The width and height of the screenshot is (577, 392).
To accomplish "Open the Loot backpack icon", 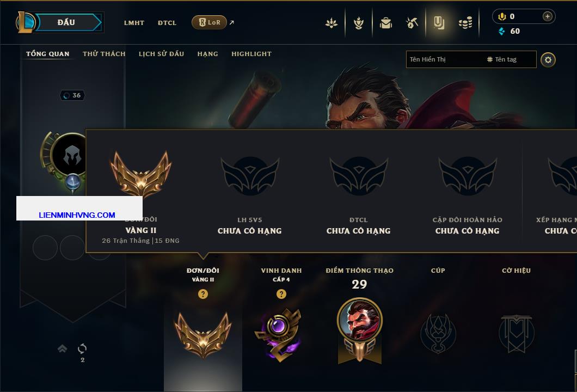I will click(x=385, y=23).
